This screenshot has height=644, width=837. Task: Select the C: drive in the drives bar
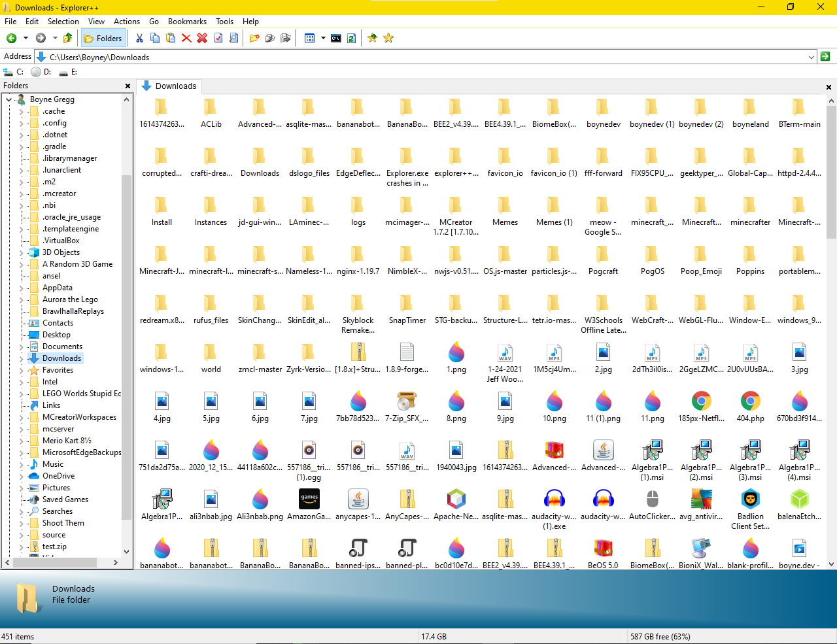point(14,72)
